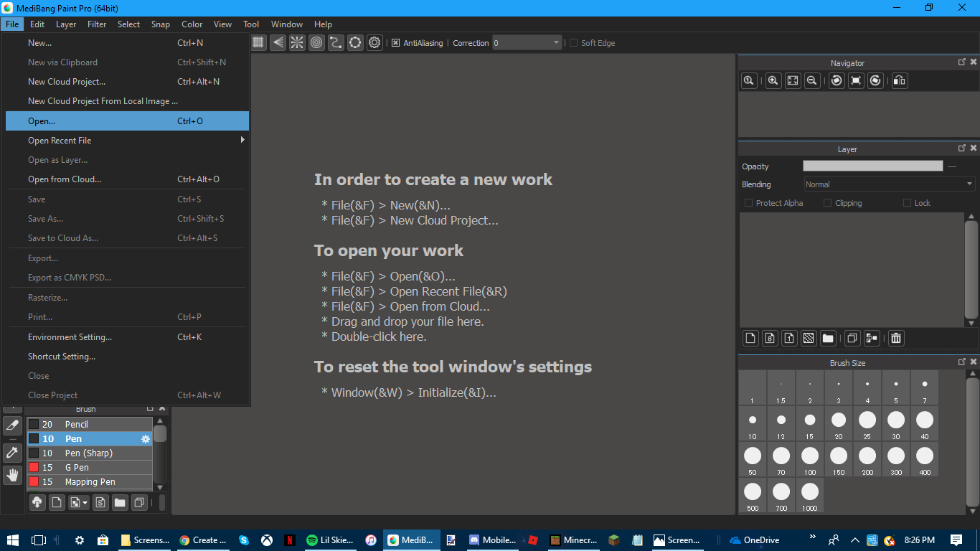The height and width of the screenshot is (551, 980).
Task: Toggle the Protect Alpha checkbox
Action: pos(749,203)
